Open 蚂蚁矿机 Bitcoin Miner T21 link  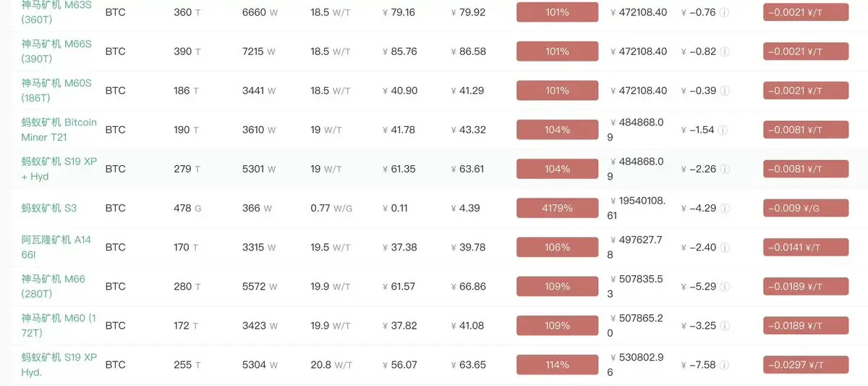pyautogui.click(x=59, y=130)
